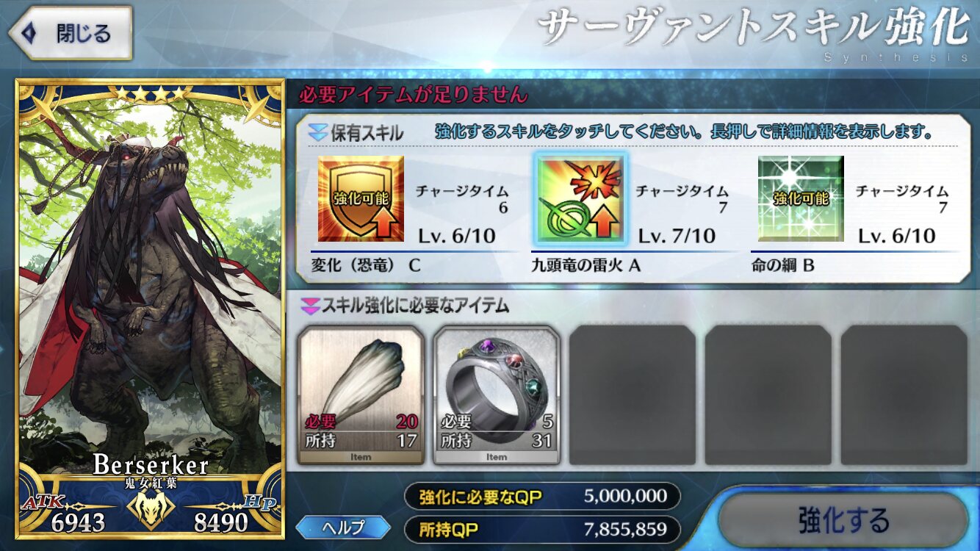980x551 pixels.
Task: Close the screen via 閉じる
Action: tap(70, 33)
